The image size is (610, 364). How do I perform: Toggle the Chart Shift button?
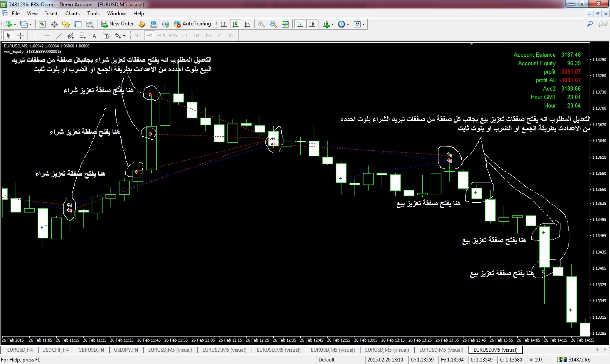click(x=312, y=24)
